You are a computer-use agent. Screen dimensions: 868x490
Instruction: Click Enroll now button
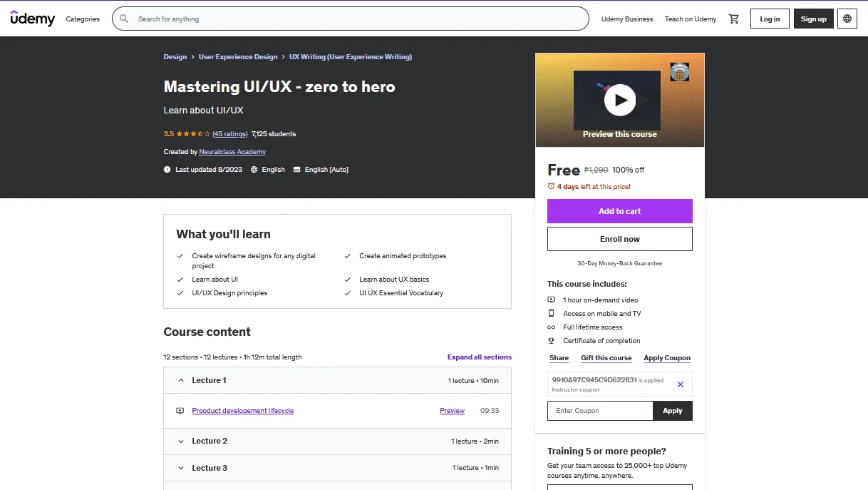[620, 239]
